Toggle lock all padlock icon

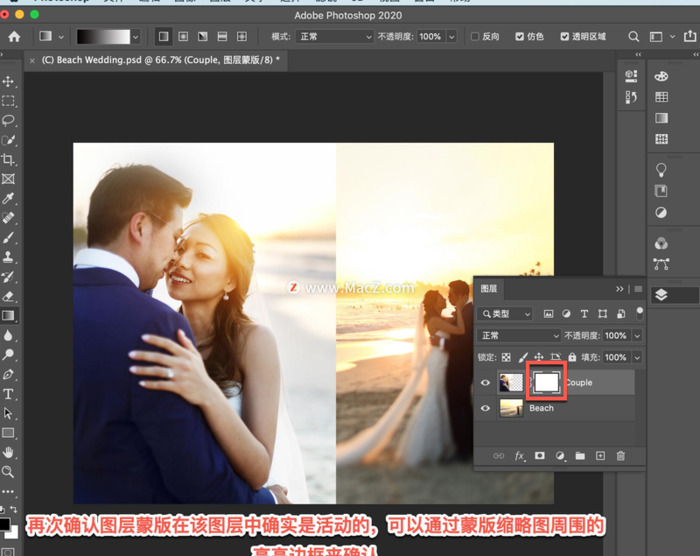(572, 357)
